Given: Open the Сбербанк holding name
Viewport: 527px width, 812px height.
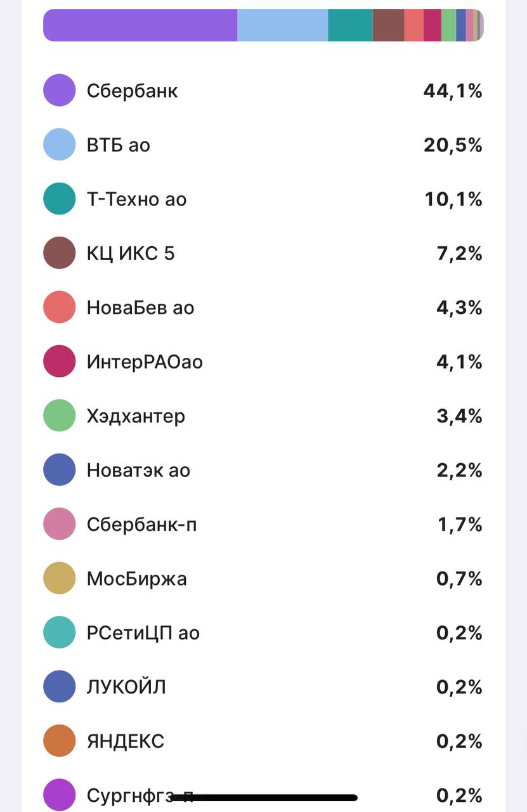Looking at the screenshot, I should pos(132,91).
